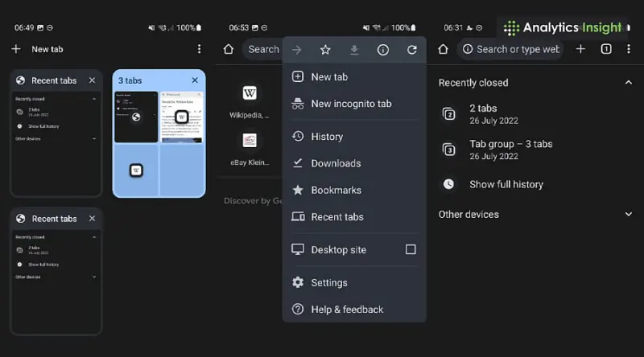Viewport: 644px width, 357px height.
Task: Choose New incognito tab option
Action: pyautogui.click(x=351, y=104)
